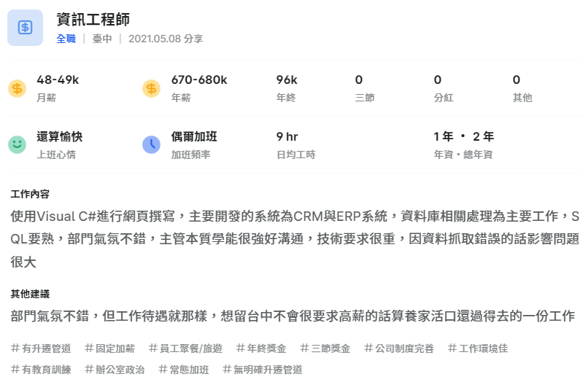
Task: Click the 年薪 label
Action: pos(181,98)
